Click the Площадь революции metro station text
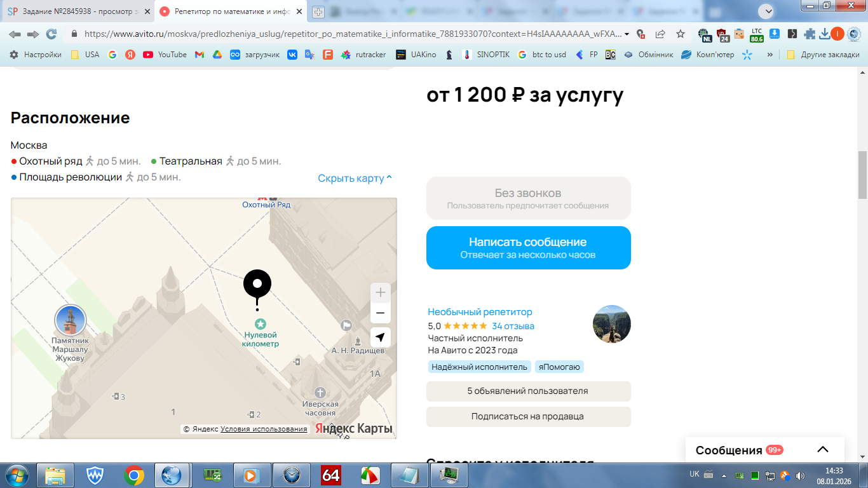Viewport: 868px width, 488px height. pyautogui.click(x=71, y=177)
